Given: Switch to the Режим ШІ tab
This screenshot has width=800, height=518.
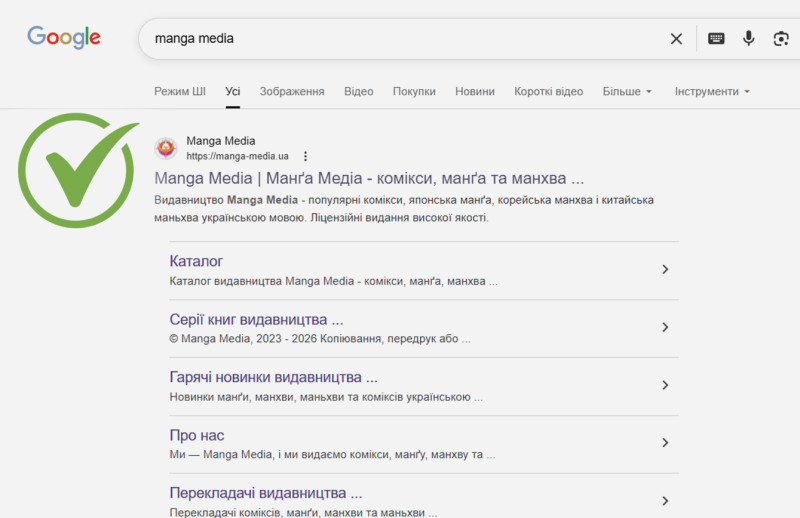Looking at the screenshot, I should coord(180,91).
